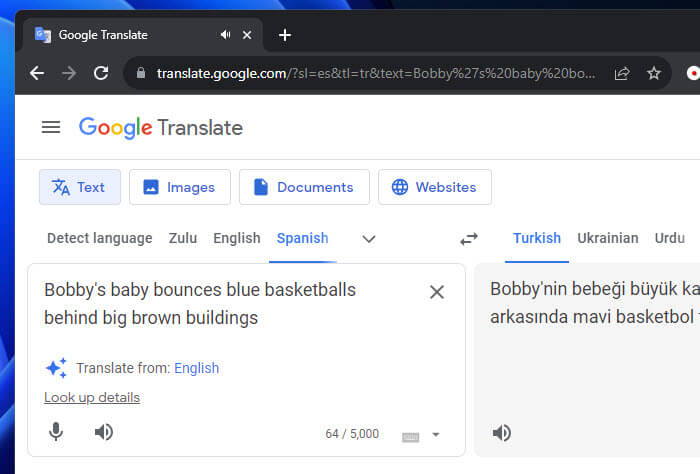Select Turkish as target language
The height and width of the screenshot is (474, 700).
coord(537,238)
